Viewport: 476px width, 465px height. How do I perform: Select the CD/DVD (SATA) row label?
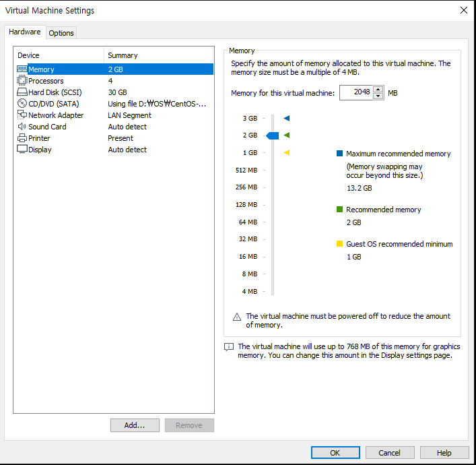point(53,104)
